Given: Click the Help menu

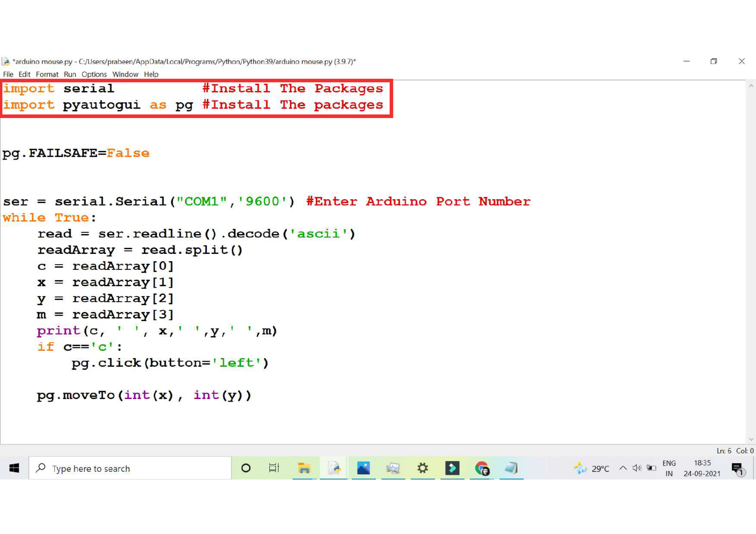Looking at the screenshot, I should coord(151,74).
